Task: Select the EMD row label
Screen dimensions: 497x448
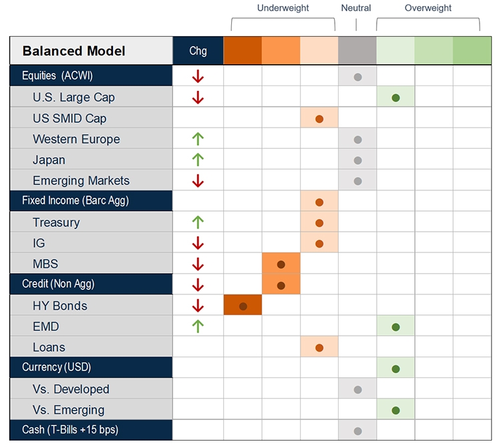Action: pos(46,326)
